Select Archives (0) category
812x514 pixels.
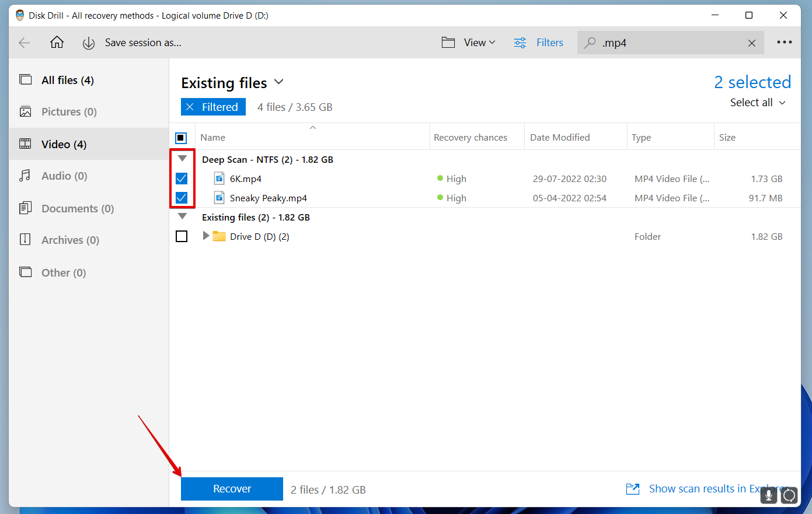coord(89,240)
